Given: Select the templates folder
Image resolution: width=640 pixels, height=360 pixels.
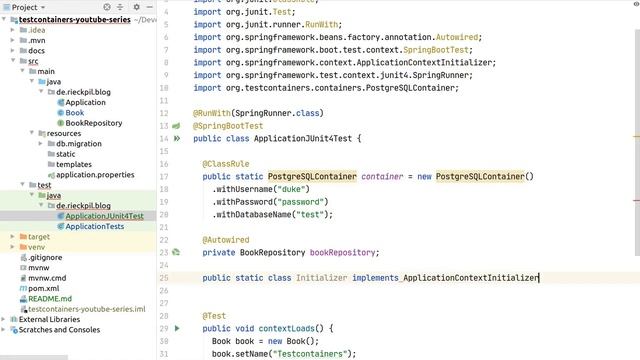Looking at the screenshot, I should click(x=73, y=164).
